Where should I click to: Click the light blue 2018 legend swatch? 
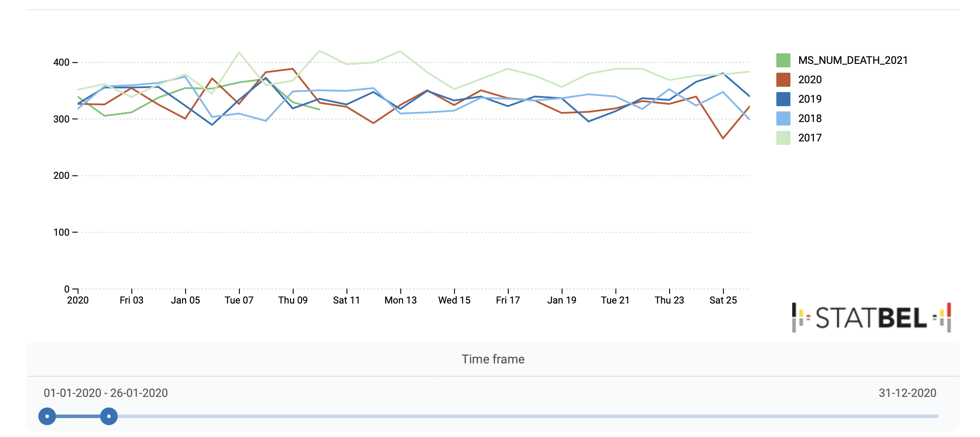(783, 119)
